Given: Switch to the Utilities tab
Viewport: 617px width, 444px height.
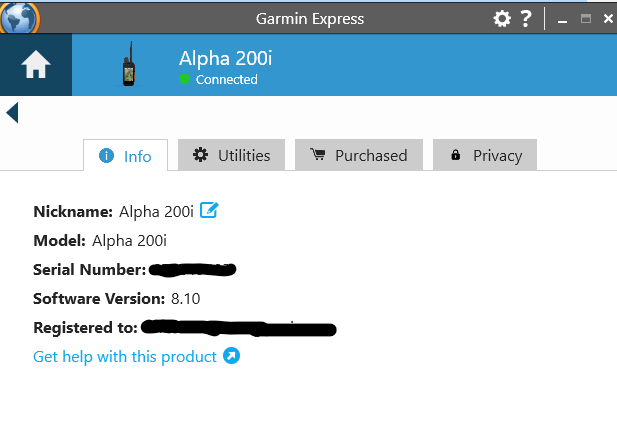Looking at the screenshot, I should [231, 155].
